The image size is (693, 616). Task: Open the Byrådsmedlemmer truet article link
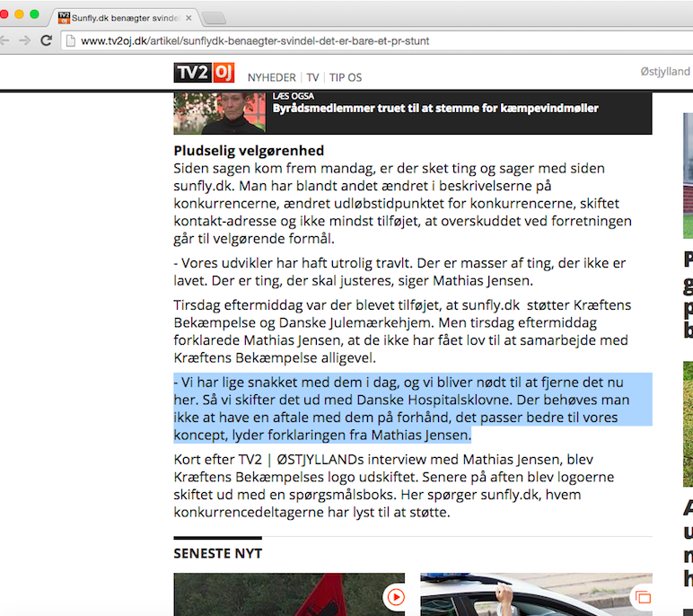coord(435,109)
